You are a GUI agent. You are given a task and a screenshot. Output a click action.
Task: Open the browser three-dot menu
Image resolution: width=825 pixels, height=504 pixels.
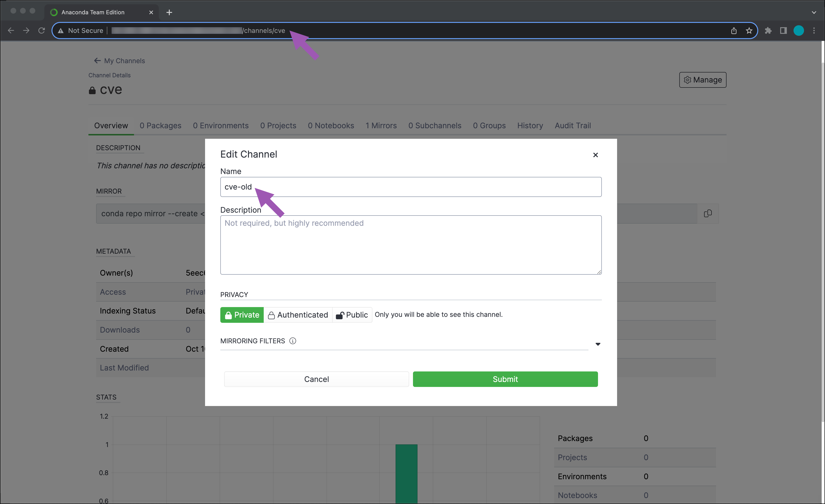click(814, 31)
